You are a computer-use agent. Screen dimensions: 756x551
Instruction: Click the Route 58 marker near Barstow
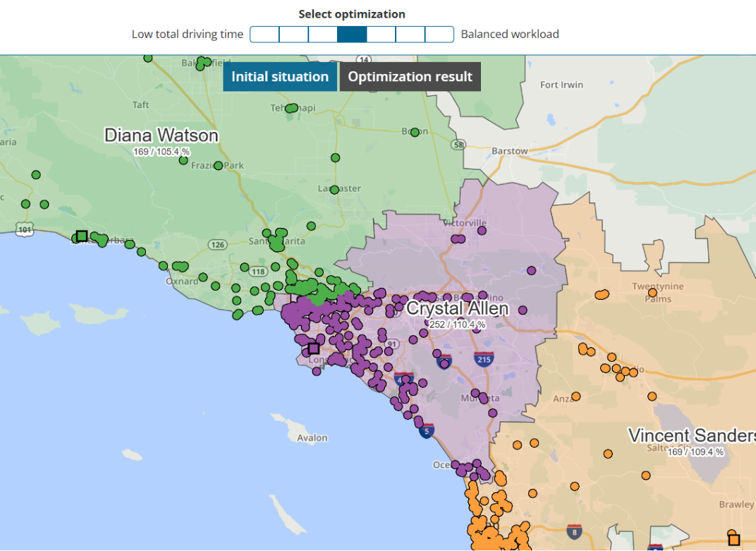click(x=458, y=144)
